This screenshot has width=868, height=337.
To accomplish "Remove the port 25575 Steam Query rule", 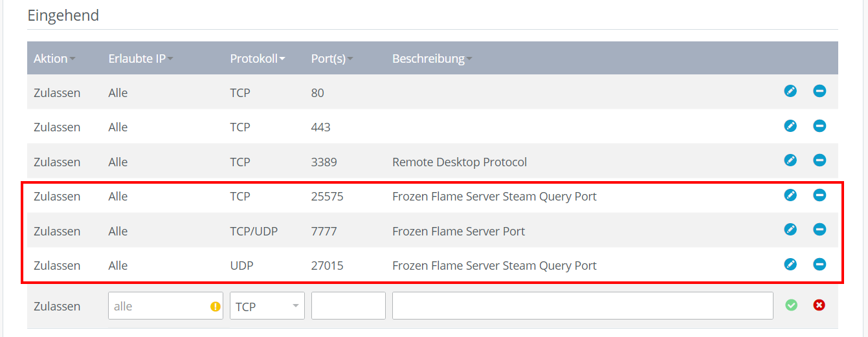I will [x=819, y=195].
